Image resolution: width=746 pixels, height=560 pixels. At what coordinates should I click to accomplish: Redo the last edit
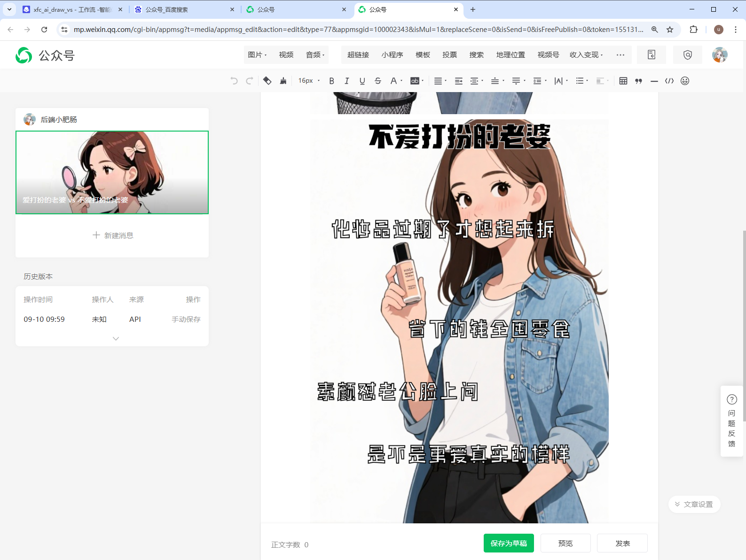coord(250,81)
